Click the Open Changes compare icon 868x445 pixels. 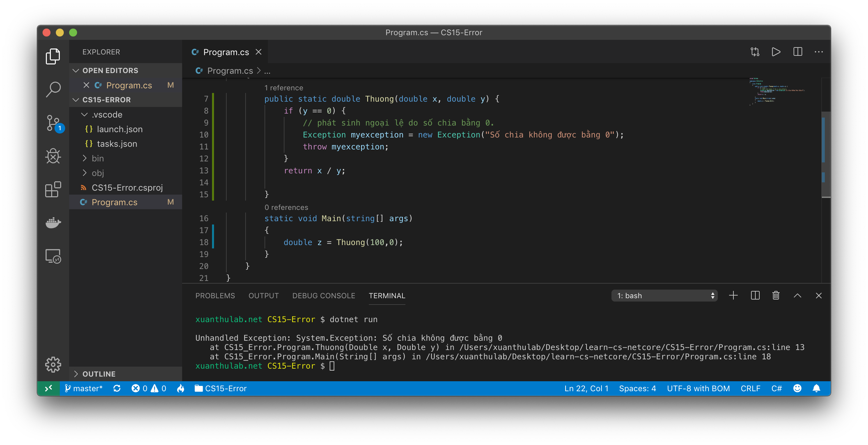coord(755,52)
